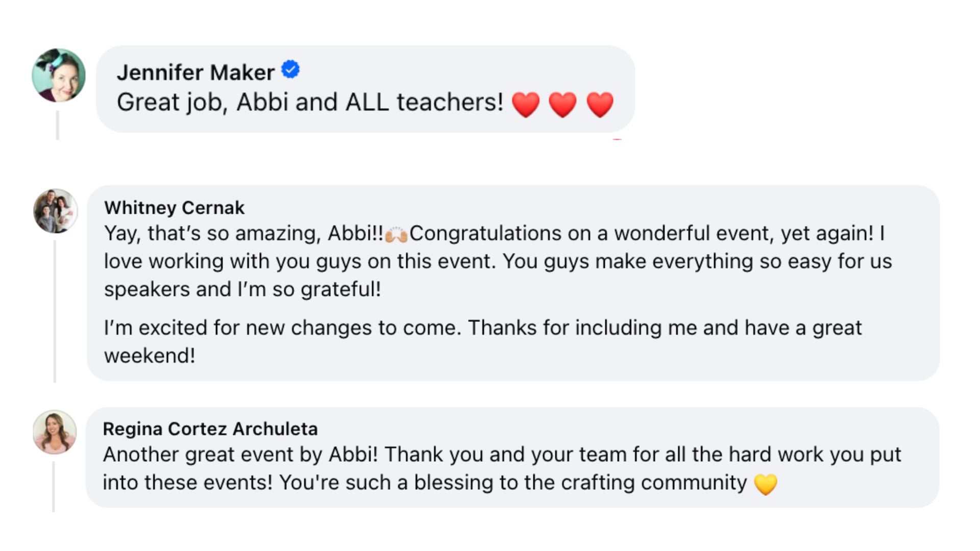Click the first red heart emoji
This screenshot has height=551, width=980.
coord(525,105)
